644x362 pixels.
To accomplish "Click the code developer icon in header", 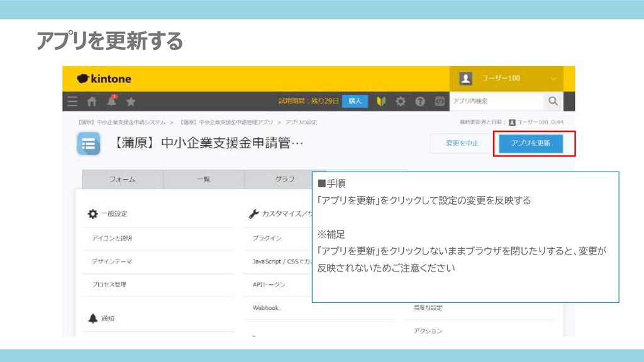I will 440,101.
